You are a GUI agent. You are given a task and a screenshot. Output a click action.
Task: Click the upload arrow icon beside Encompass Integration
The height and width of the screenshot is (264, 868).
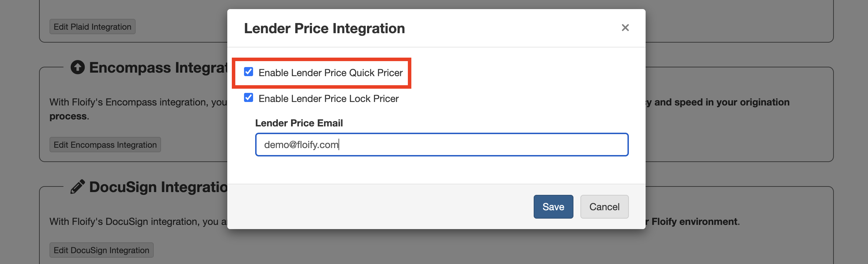pyautogui.click(x=77, y=67)
